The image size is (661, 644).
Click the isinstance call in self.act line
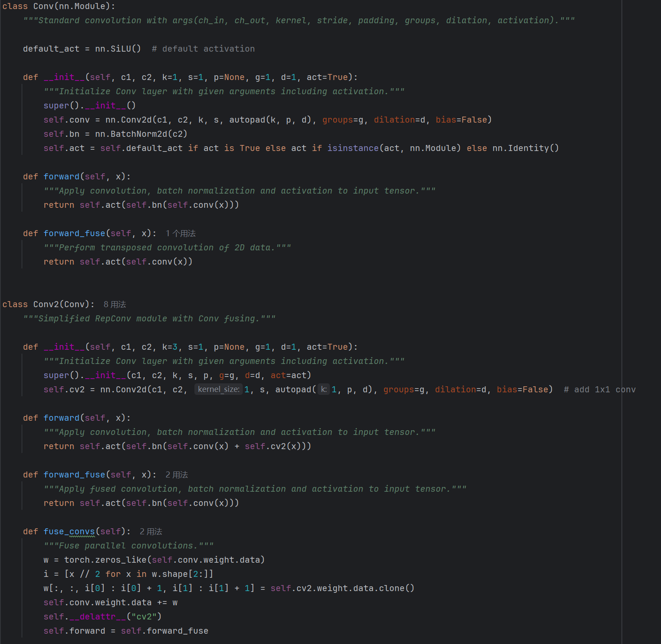(x=353, y=148)
